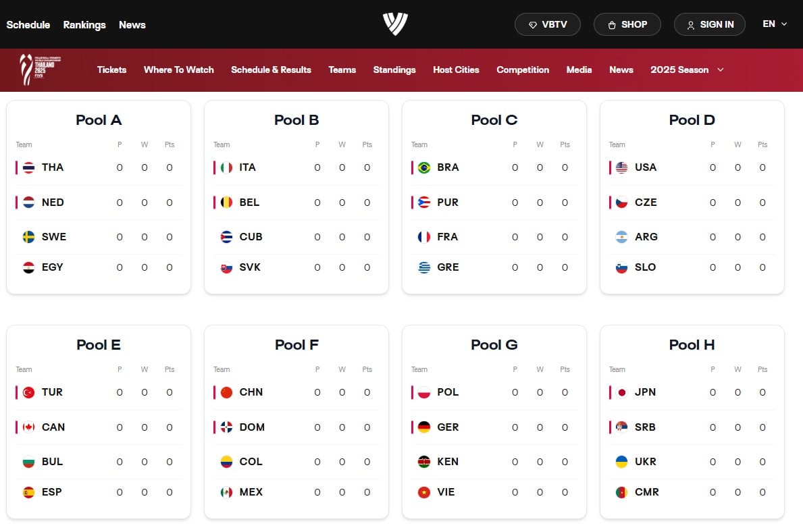Open the Standings tab
The image size is (803, 532).
coord(394,70)
